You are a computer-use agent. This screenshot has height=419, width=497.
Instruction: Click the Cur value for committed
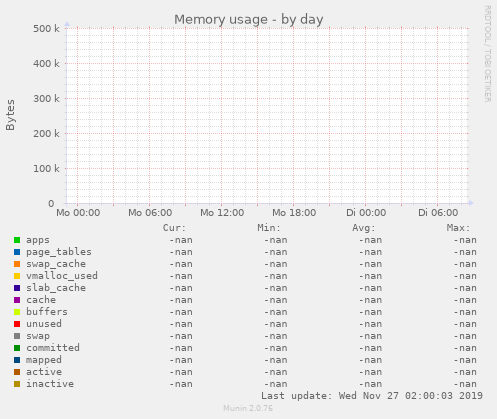[181, 348]
